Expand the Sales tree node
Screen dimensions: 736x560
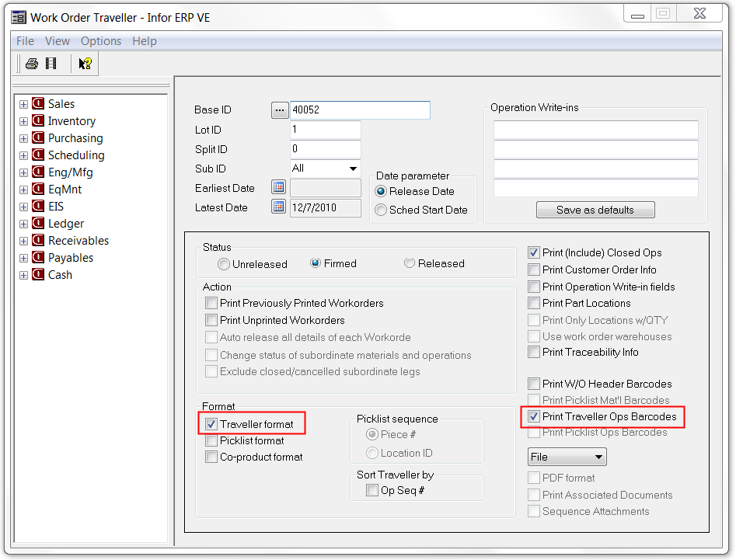click(x=23, y=104)
